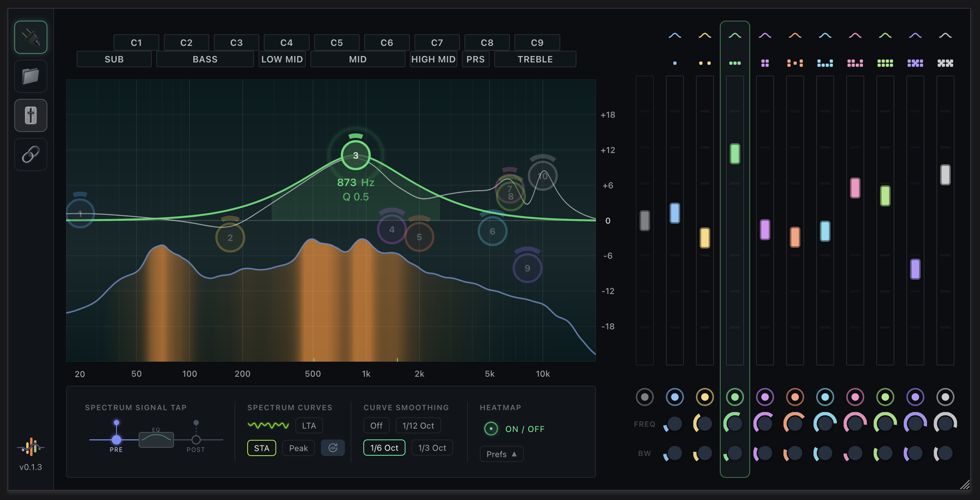Open the purple band 4 filter shape selector
This screenshot has height=500, width=980.
point(765,36)
